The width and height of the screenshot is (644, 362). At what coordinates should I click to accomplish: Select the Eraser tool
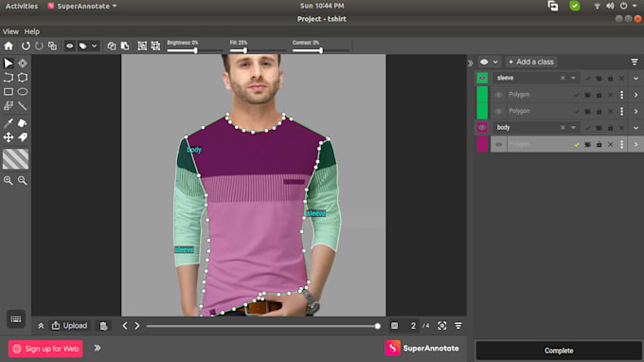[23, 123]
